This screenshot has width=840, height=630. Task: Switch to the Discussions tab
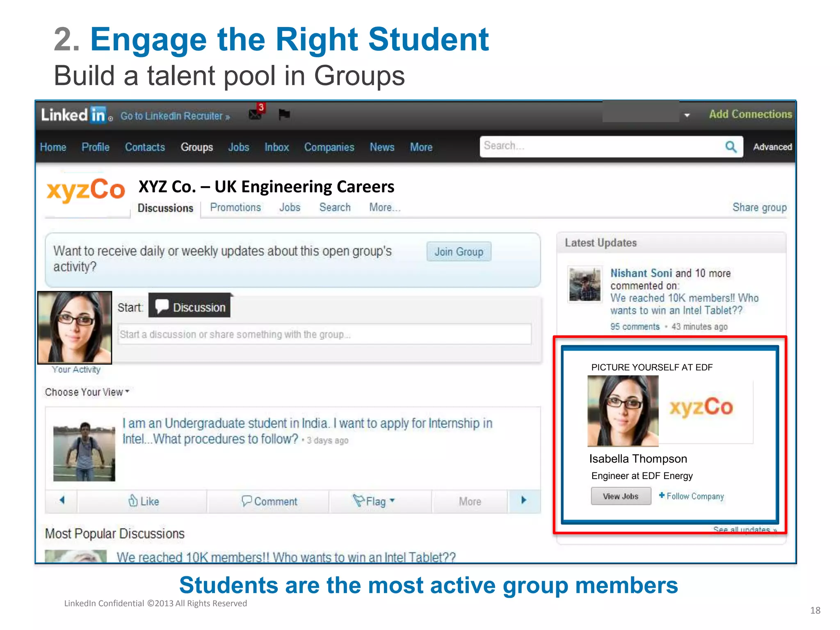[165, 208]
